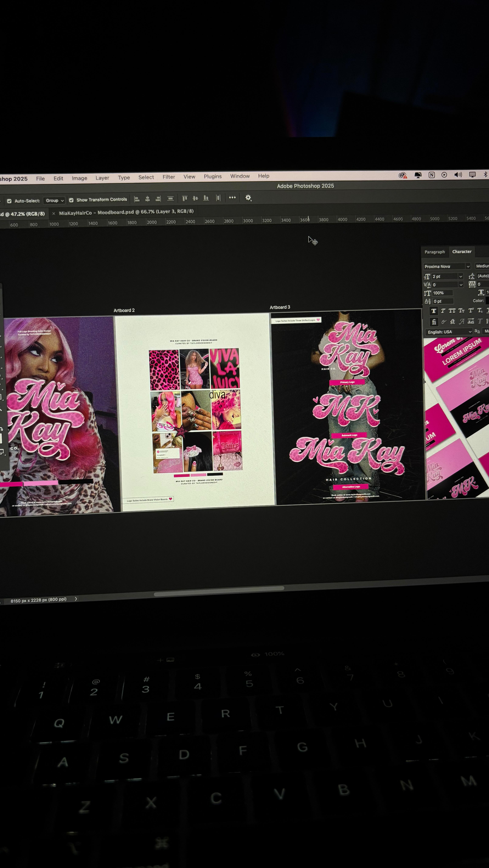This screenshot has width=489, height=868.
Task: Click the Contextual Alternates icon
Action: tap(444, 322)
